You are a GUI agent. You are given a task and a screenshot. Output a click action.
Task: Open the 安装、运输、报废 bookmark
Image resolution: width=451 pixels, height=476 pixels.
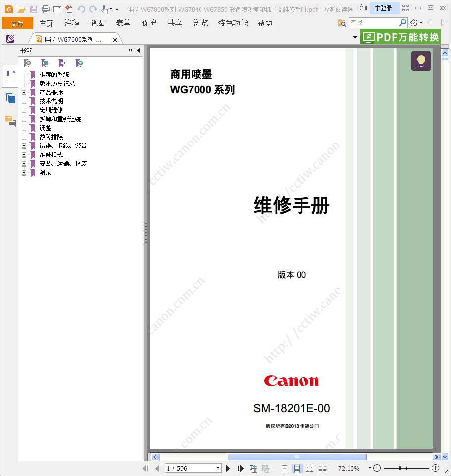click(x=63, y=164)
